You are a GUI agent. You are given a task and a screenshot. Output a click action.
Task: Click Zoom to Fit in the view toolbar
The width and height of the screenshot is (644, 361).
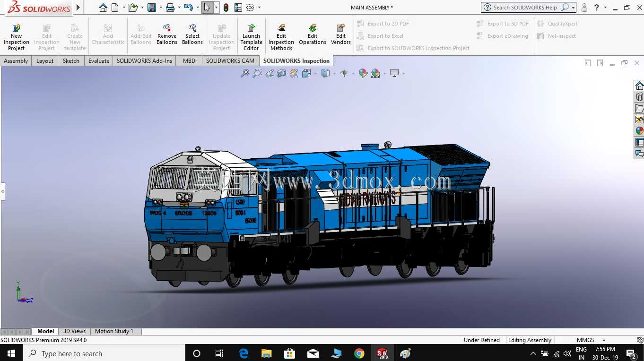(244, 73)
